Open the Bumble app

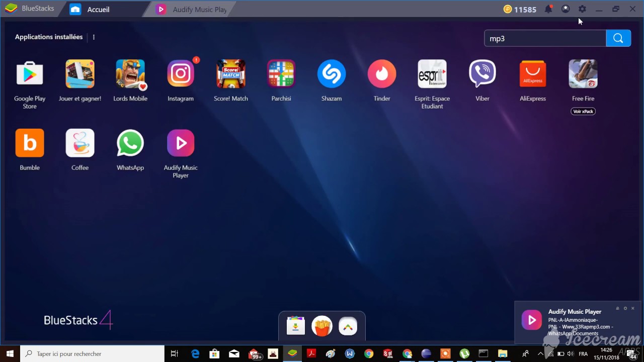30,143
